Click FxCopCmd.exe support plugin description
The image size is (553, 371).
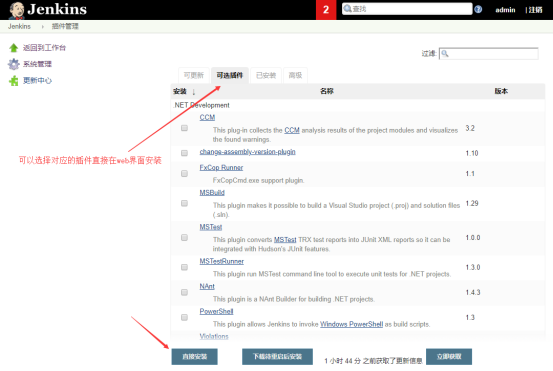coord(259,181)
